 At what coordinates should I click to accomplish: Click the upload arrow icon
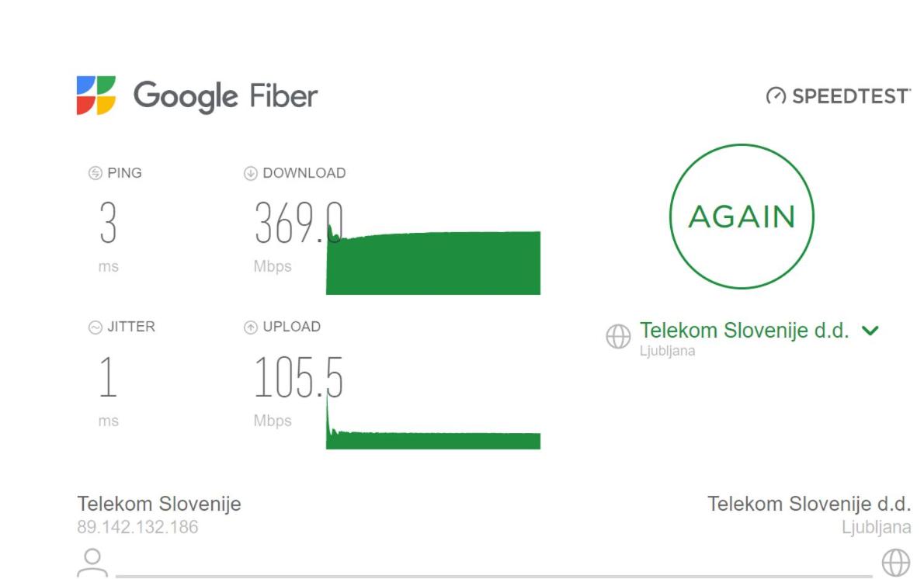point(251,328)
